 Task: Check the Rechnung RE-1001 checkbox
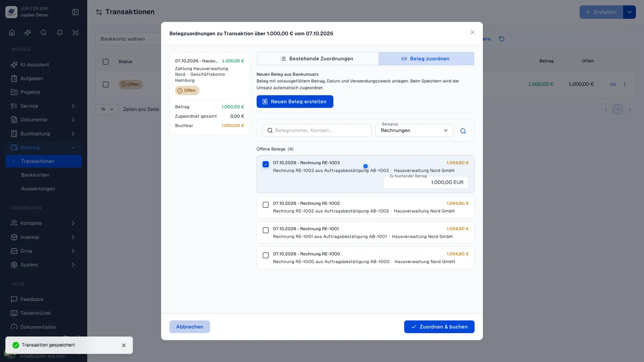pos(266,230)
